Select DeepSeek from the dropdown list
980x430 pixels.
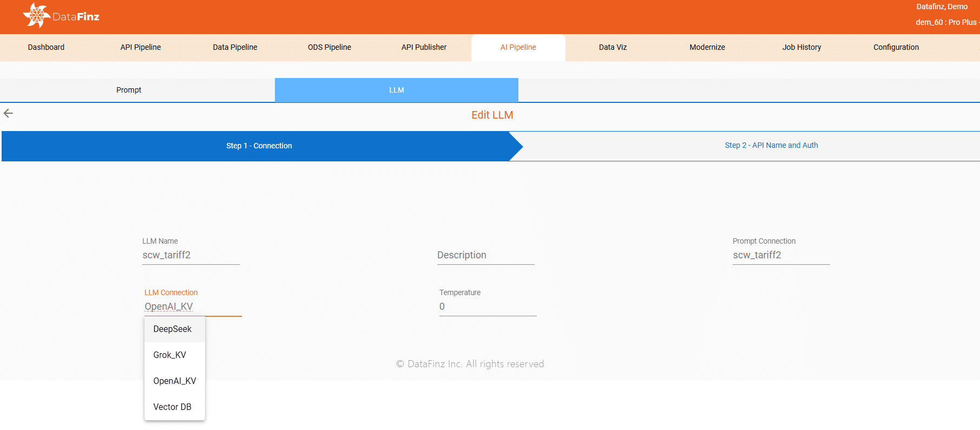[x=173, y=329]
